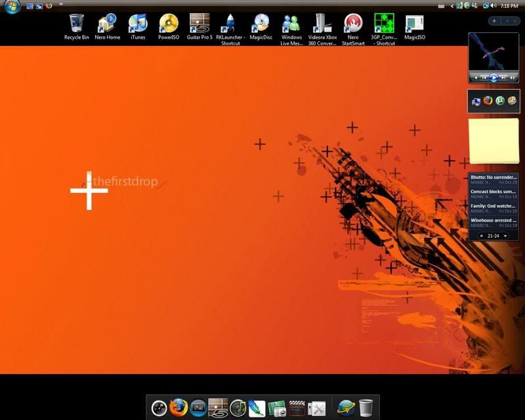Toggle mute in the media player gadget

coord(513,77)
